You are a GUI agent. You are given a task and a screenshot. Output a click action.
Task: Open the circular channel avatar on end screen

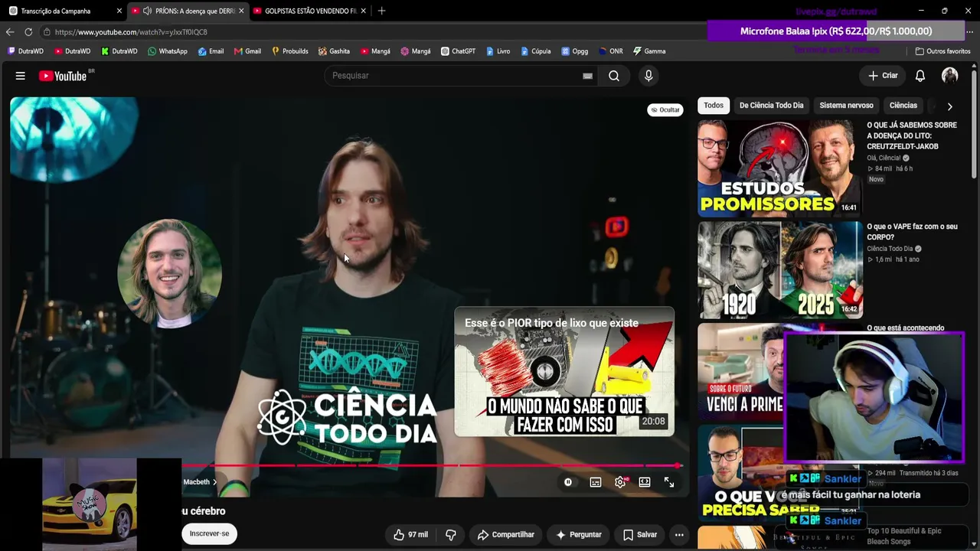click(x=170, y=274)
